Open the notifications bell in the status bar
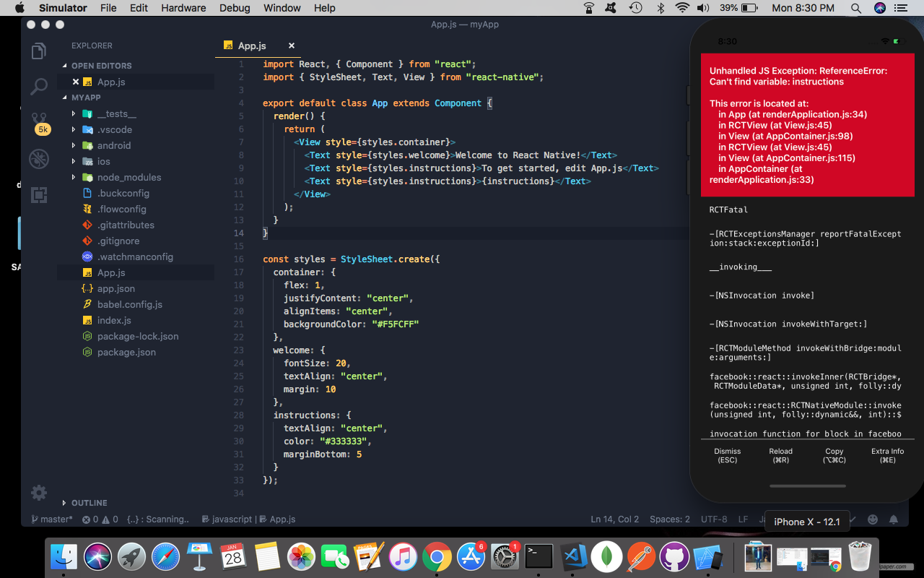 point(893,519)
